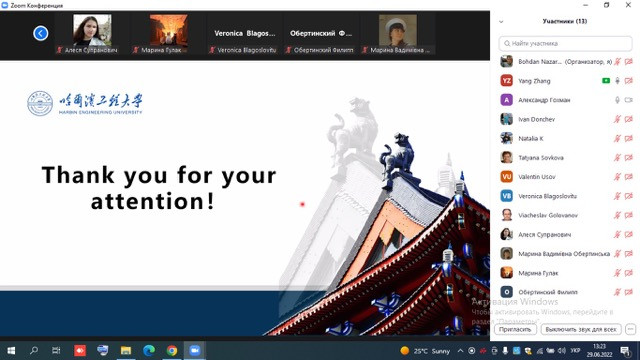
Task: Unmute Veronica Blagoslovitu's microphone in list
Action: [618, 196]
